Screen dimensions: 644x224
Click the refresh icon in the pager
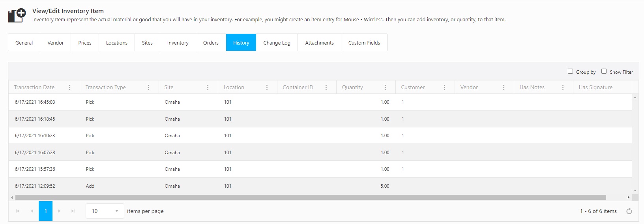click(x=629, y=211)
